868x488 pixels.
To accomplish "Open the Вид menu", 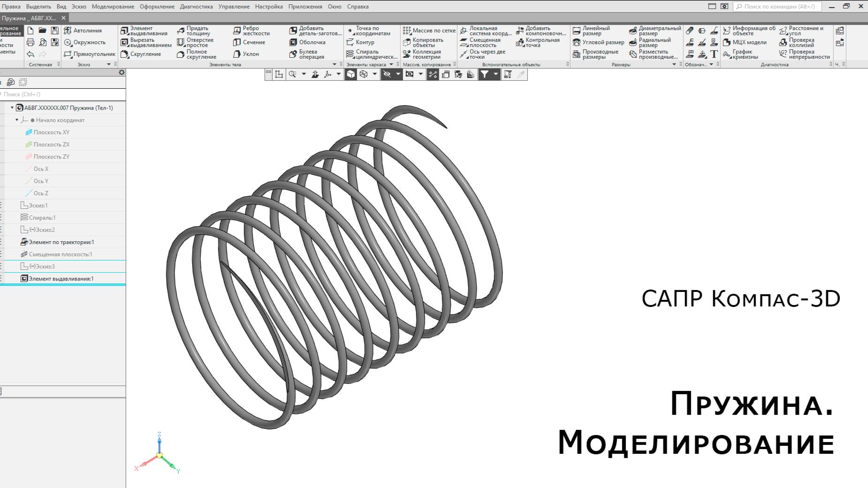I will pyautogui.click(x=61, y=7).
